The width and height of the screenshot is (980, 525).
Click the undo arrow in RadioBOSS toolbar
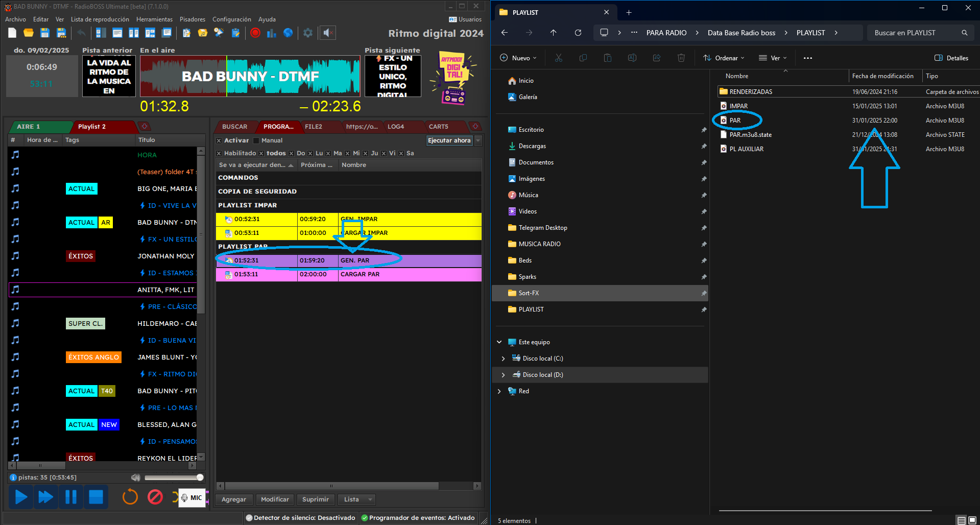[x=81, y=33]
